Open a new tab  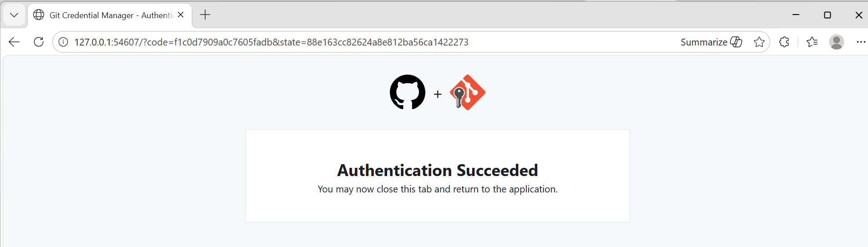pyautogui.click(x=205, y=15)
